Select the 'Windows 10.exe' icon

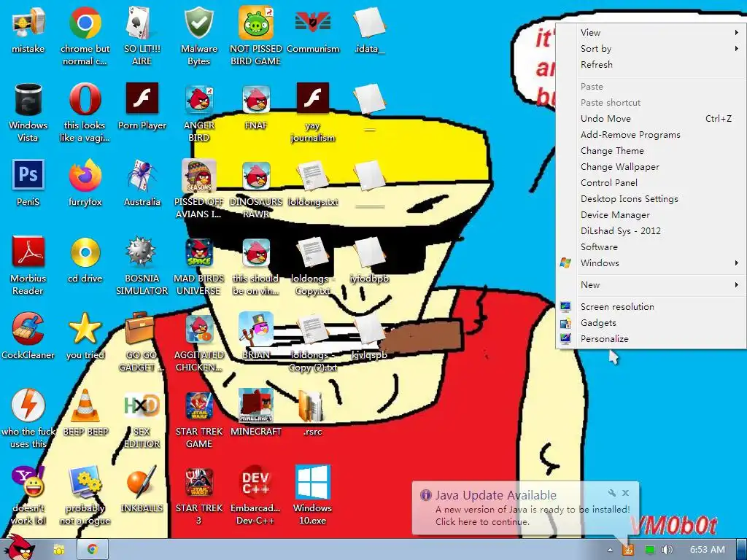click(312, 481)
